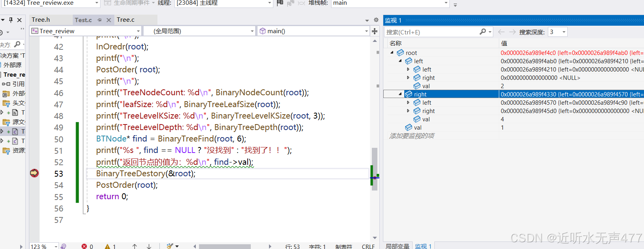Click 添加要监视的项 to add watch item

pos(411,136)
